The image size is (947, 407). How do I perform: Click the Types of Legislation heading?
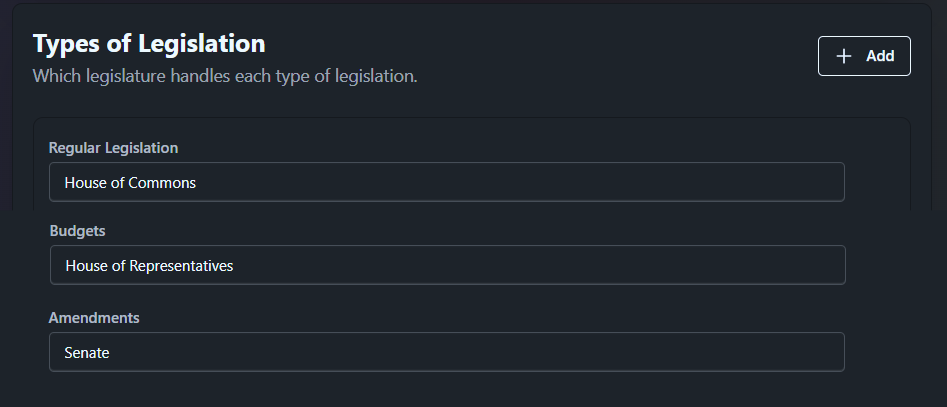click(x=149, y=43)
